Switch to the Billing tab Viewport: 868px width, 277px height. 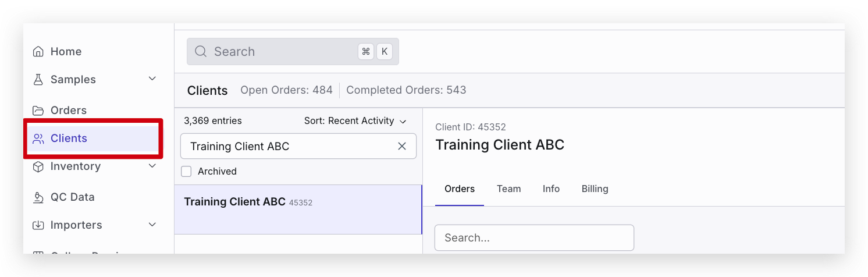pyautogui.click(x=595, y=189)
